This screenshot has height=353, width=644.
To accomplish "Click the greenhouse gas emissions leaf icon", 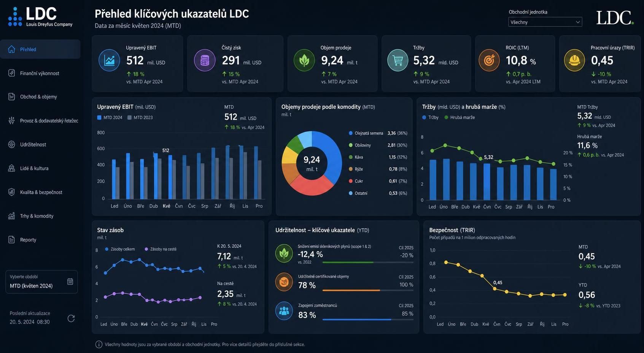I will [x=284, y=253].
